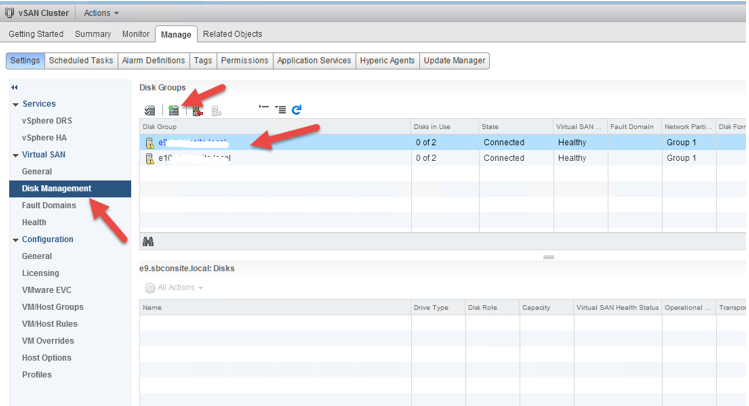749x406 pixels.
Task: Sort disks by the Capacity column header
Action: pos(546,308)
